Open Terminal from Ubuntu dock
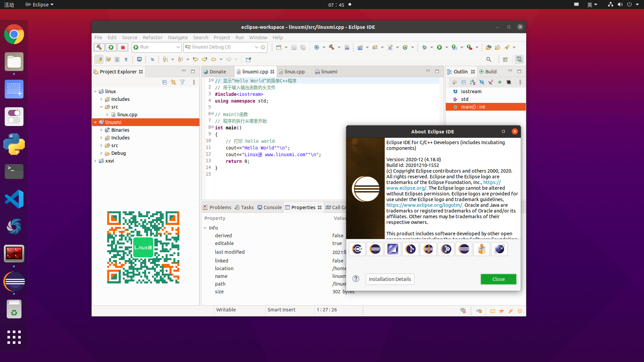Screen dimensions: 644x362 14,172
